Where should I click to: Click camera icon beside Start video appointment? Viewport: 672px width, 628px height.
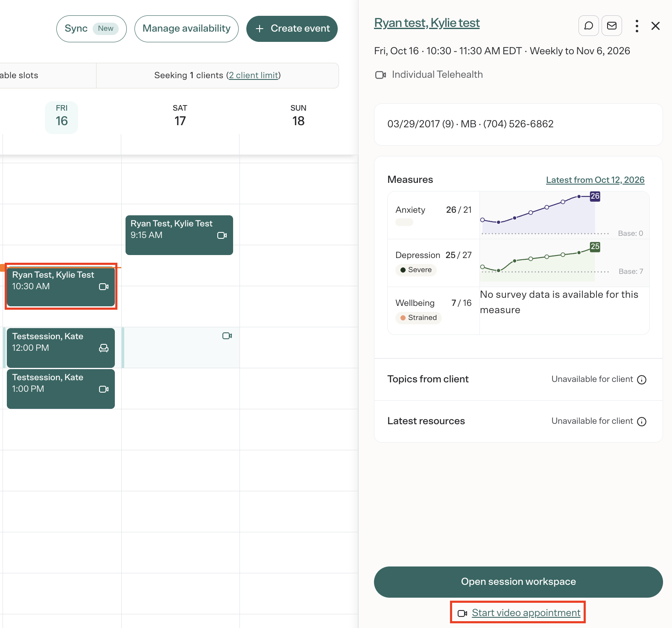[462, 613]
